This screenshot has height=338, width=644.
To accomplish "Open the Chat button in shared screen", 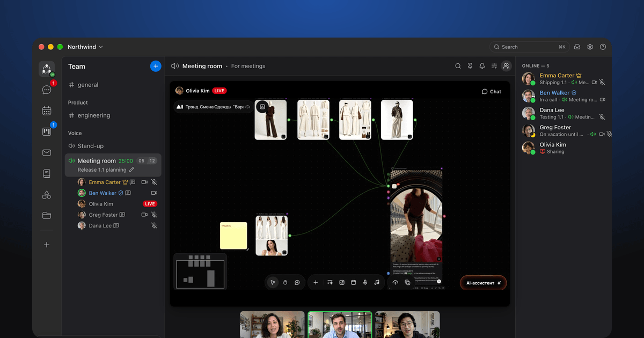I will (492, 91).
